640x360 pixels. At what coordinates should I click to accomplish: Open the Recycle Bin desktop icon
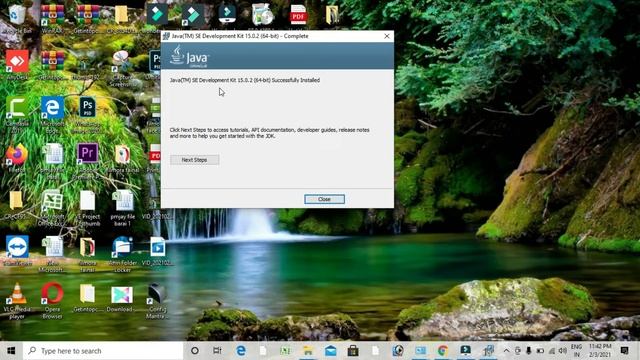17,18
